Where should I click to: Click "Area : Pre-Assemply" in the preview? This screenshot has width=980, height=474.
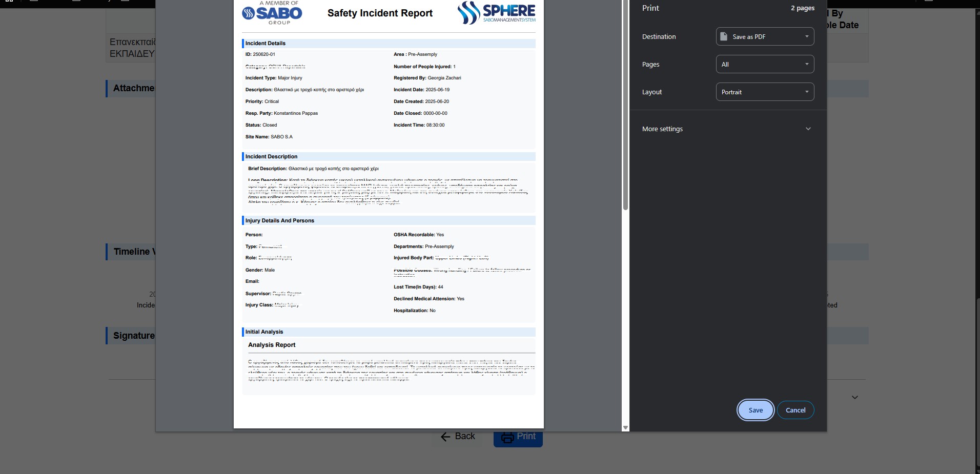(415, 54)
